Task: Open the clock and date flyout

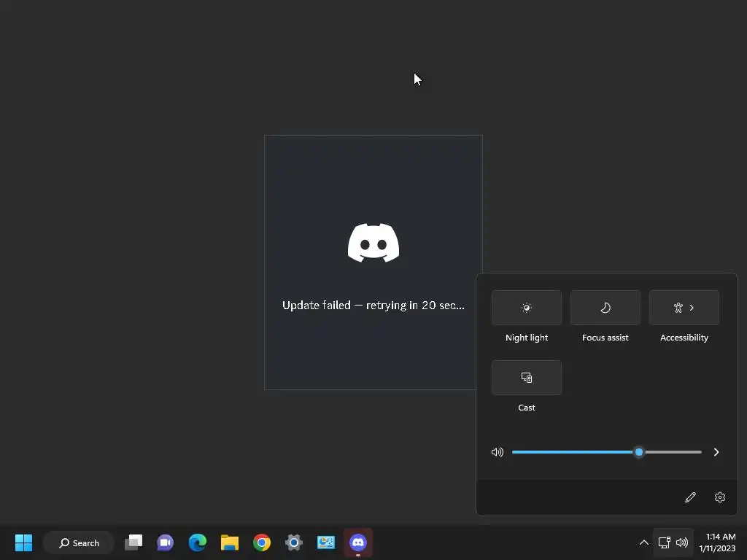Action: pos(718,542)
